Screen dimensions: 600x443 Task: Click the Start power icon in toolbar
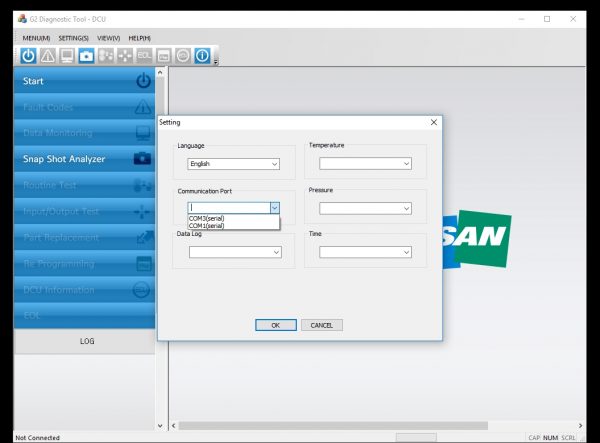pos(28,56)
